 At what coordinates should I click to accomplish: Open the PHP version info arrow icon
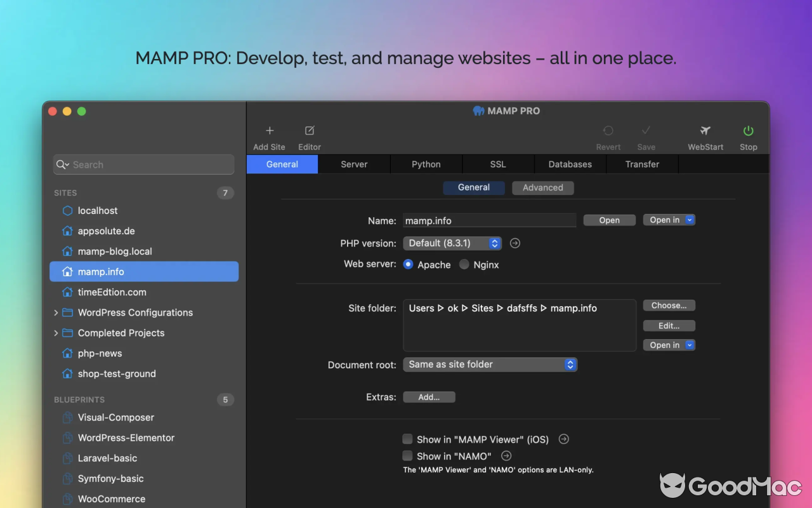tap(514, 243)
